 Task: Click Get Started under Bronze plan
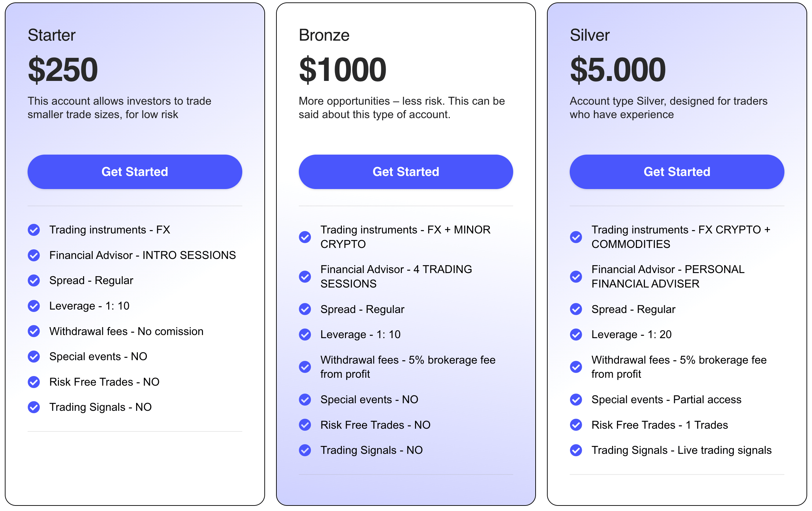pos(406,171)
